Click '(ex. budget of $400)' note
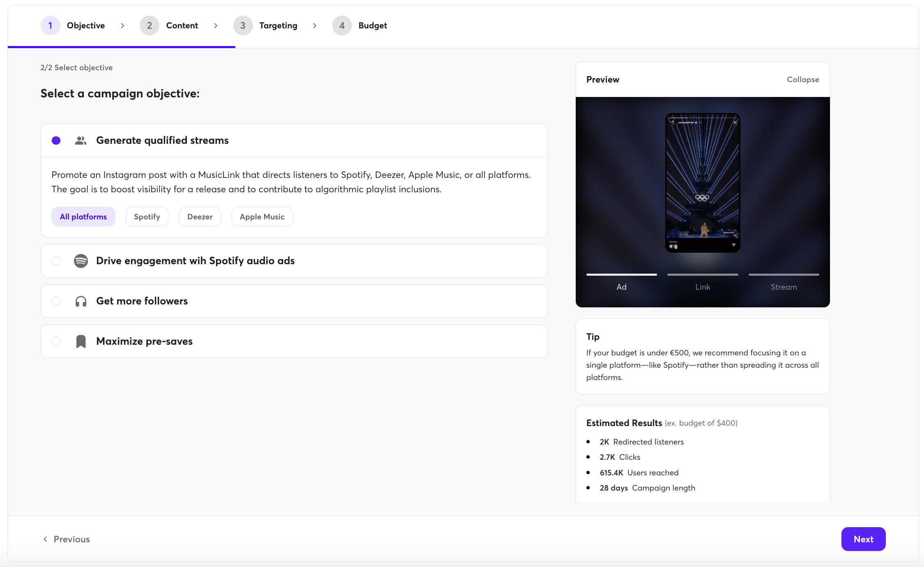 (x=701, y=423)
